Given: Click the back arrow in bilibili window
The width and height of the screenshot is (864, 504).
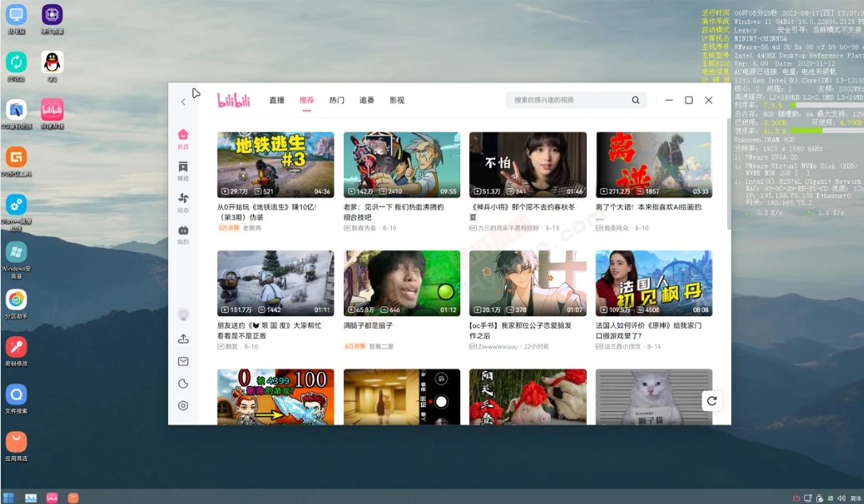Looking at the screenshot, I should click(x=183, y=101).
